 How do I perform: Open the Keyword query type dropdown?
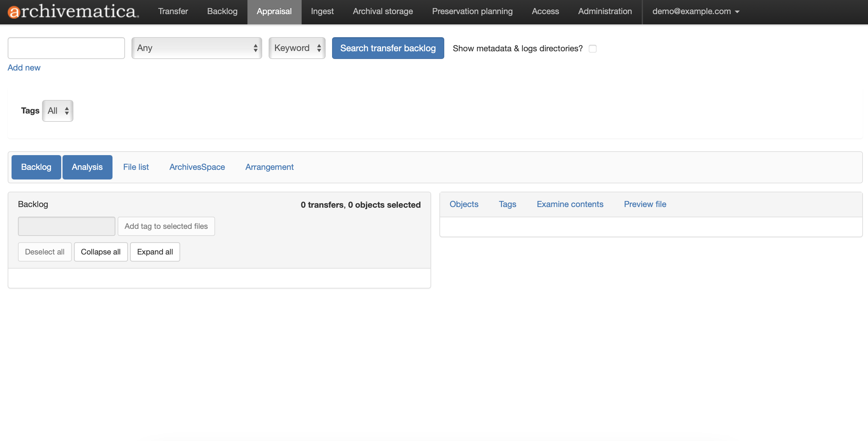pyautogui.click(x=296, y=48)
